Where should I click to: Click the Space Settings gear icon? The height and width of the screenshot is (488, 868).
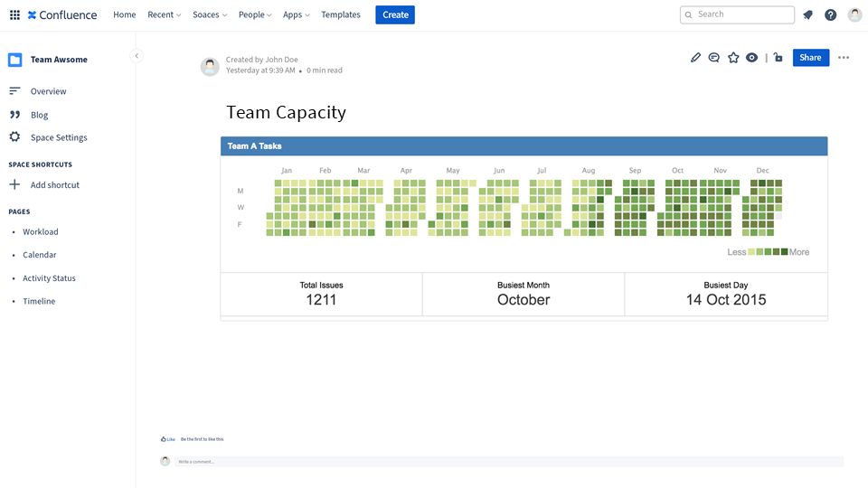[15, 136]
